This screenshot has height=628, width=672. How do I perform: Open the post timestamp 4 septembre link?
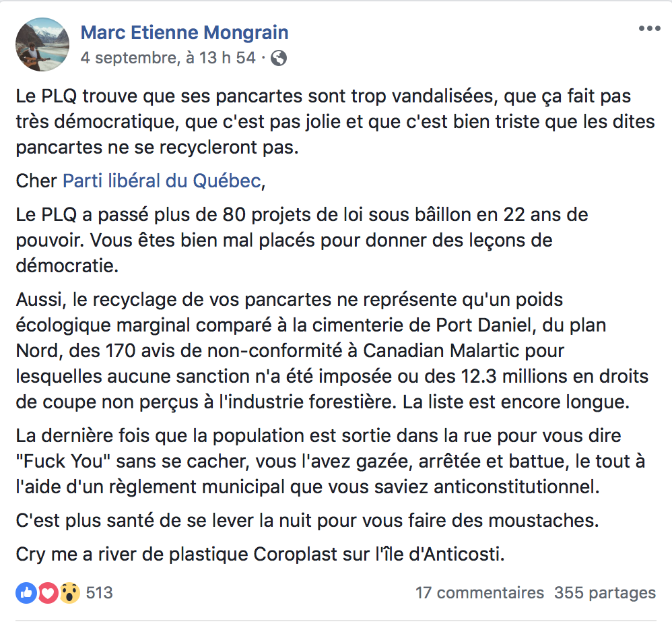(x=168, y=58)
